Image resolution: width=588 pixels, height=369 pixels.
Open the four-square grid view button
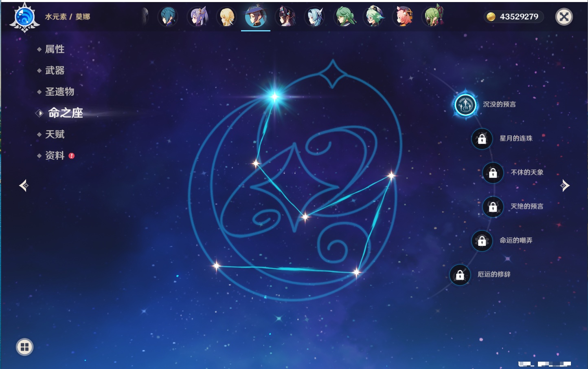25,347
